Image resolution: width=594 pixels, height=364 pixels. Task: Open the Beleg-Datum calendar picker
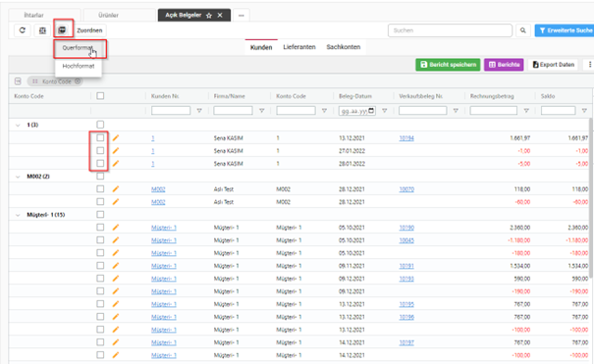click(371, 111)
